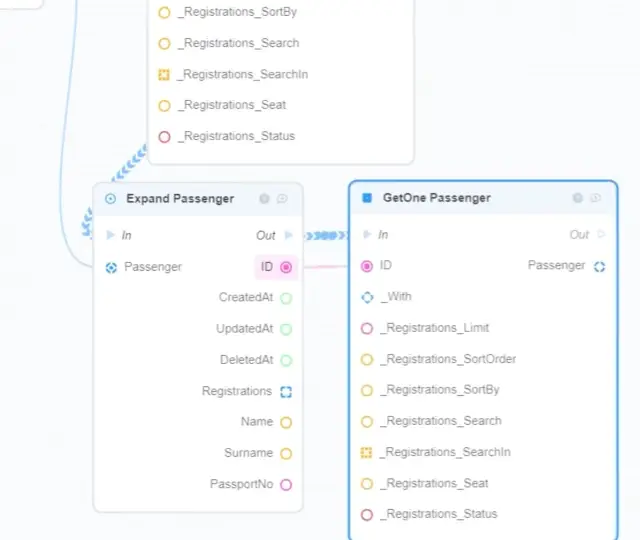Toggle the gray status dot on GetOne Passenger
Image resolution: width=640 pixels, height=540 pixels.
[578, 198]
